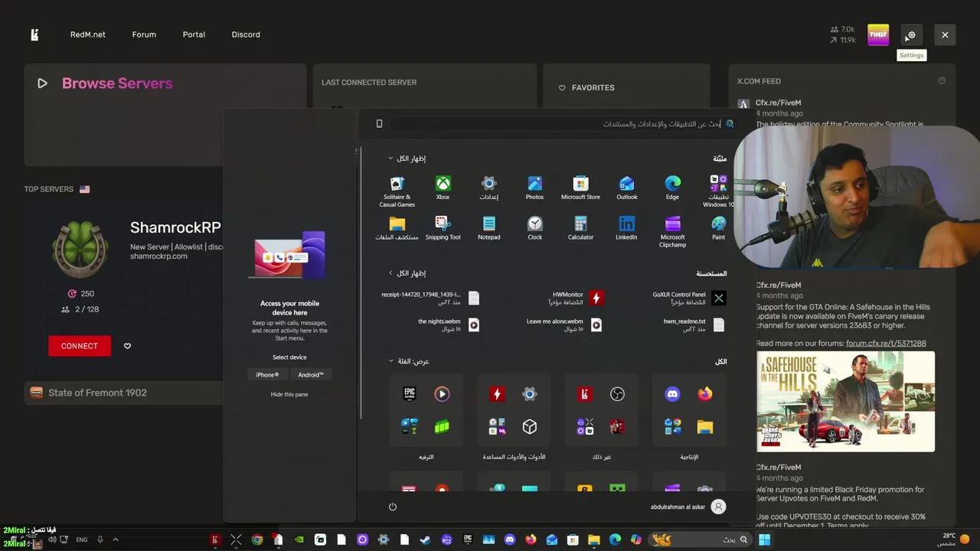Open Portal in RedM header
This screenshot has height=551, width=980.
point(194,34)
